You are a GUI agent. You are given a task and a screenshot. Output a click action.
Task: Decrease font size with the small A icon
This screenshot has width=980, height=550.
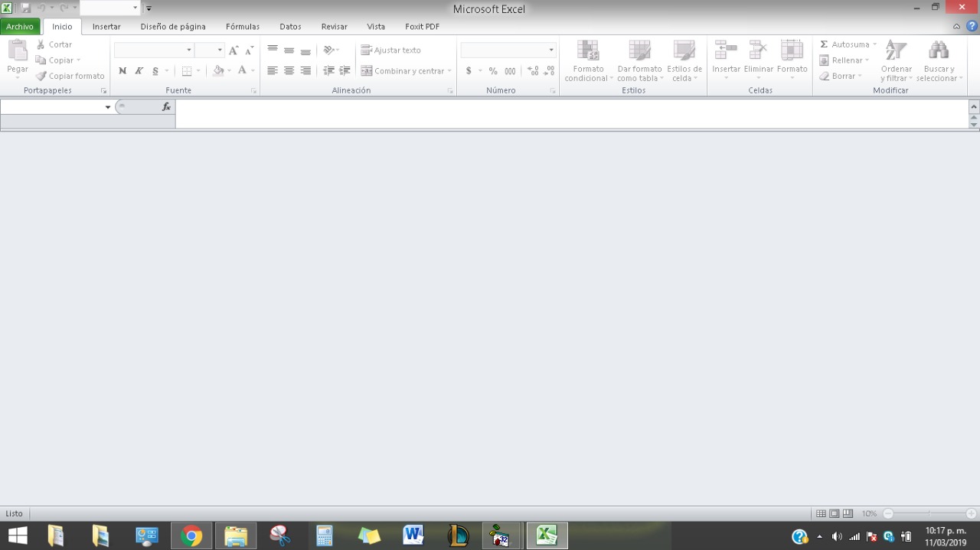click(249, 50)
